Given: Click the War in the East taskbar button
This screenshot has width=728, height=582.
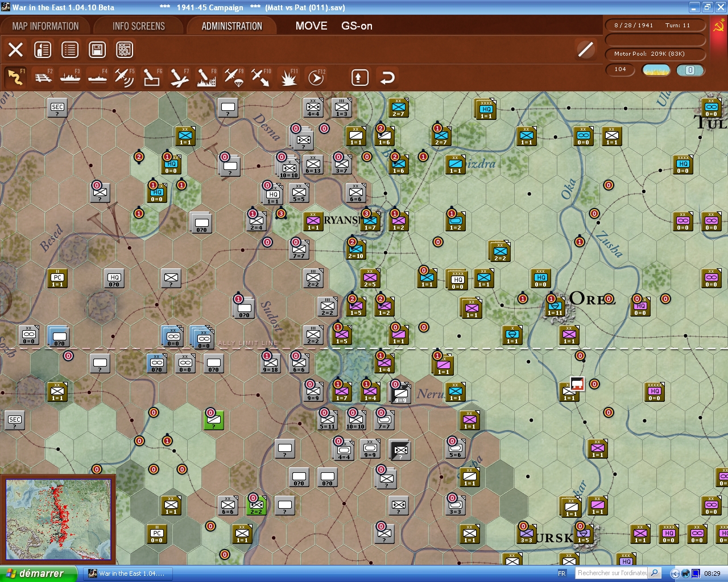Looking at the screenshot, I should click(x=127, y=573).
